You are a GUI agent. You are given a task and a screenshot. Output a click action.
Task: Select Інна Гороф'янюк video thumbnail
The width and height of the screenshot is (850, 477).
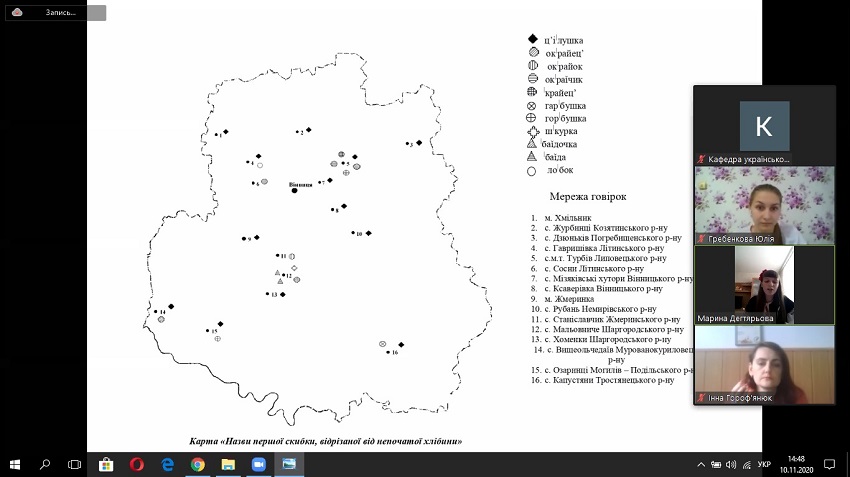tap(764, 365)
